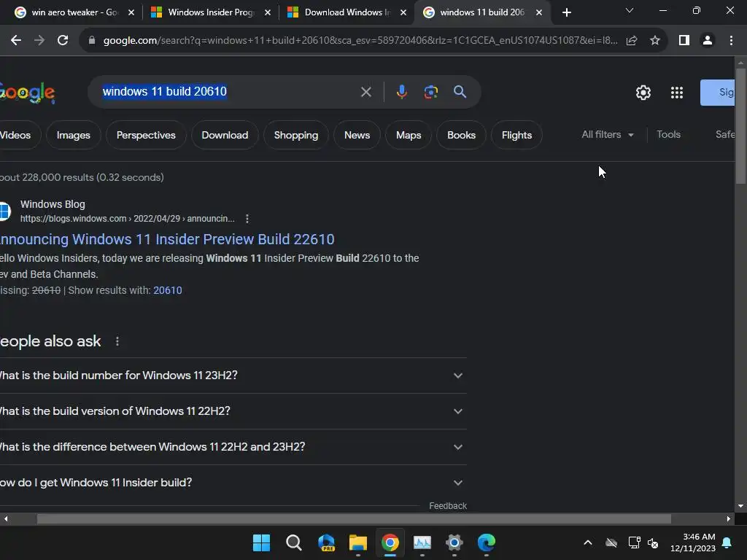Open search Tools options
This screenshot has height=560, width=747.
(x=668, y=135)
